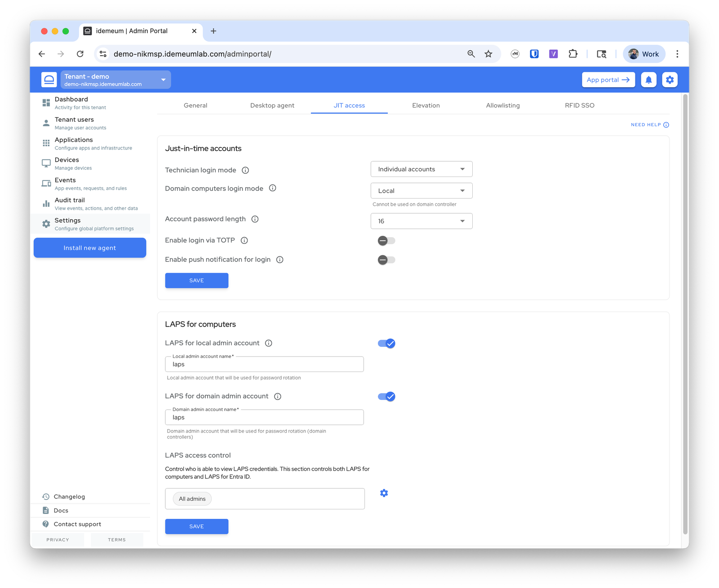
Task: Switch to the Elevation tab
Action: pos(426,106)
